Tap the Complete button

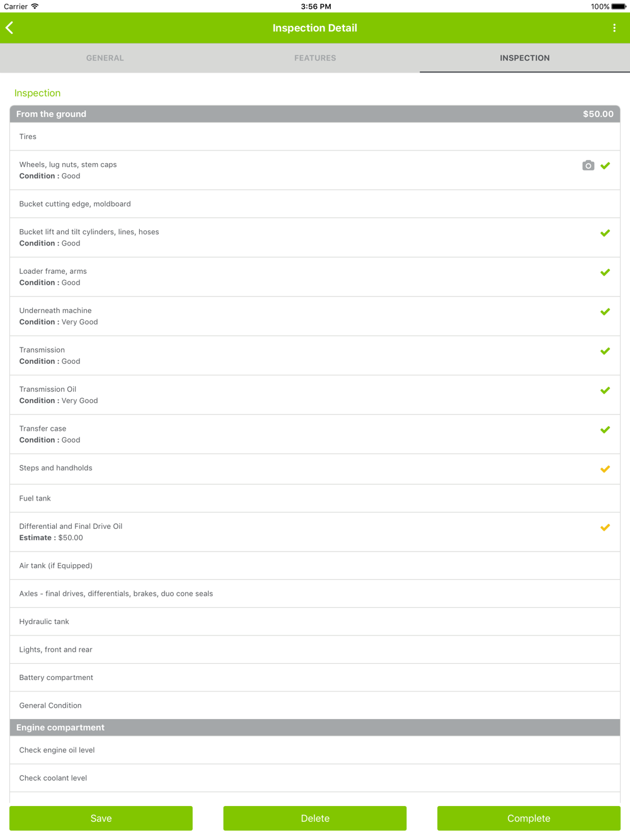click(529, 818)
